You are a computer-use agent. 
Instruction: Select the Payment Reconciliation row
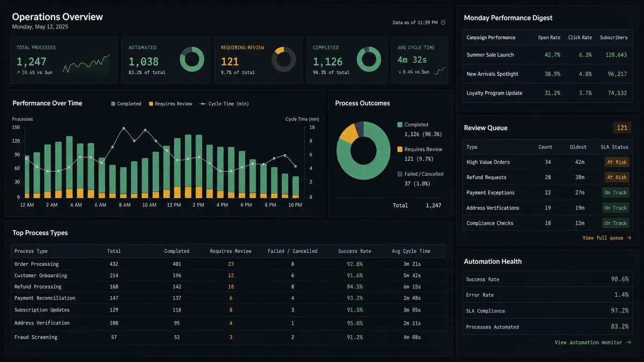(x=229, y=298)
